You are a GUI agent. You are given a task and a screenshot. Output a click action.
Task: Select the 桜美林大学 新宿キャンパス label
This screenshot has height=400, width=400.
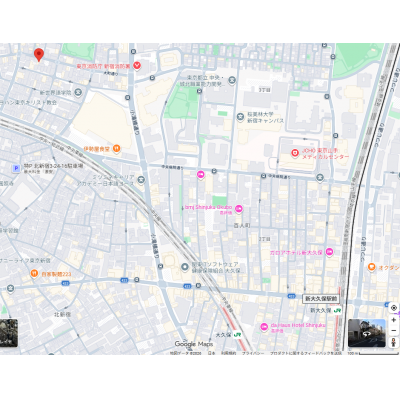pyautogui.click(x=265, y=117)
